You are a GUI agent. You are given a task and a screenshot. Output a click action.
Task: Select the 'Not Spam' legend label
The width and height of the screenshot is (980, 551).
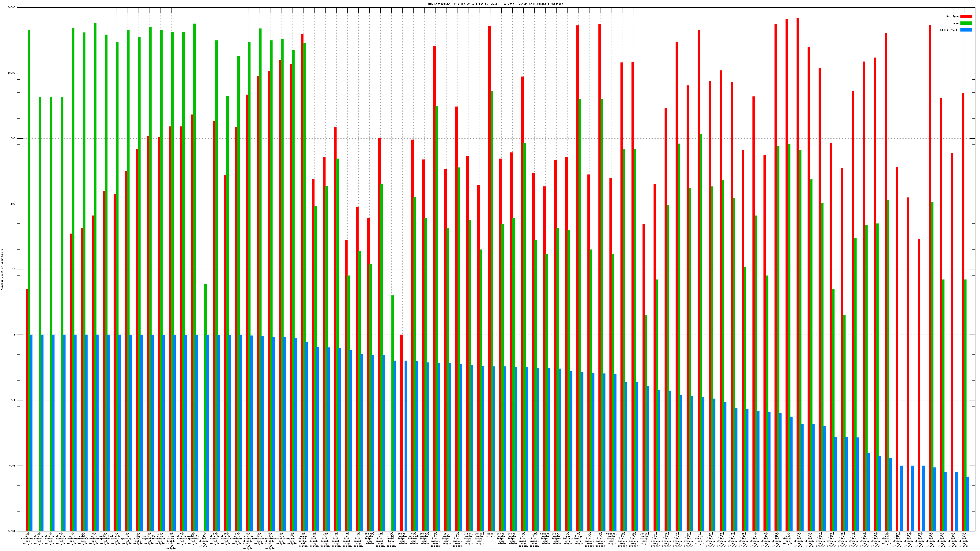(x=953, y=16)
